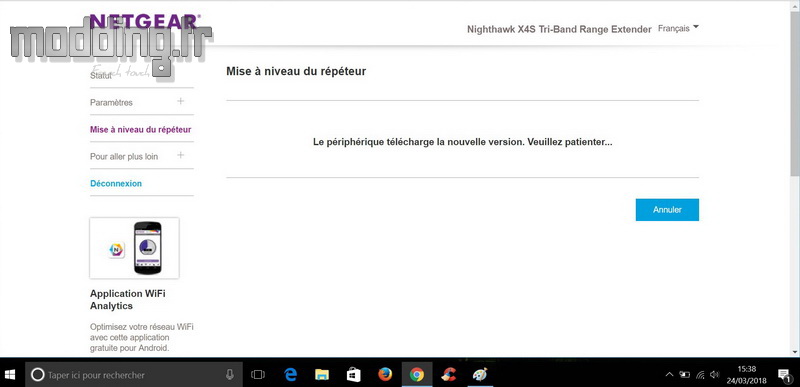Click the WiFi network tray icon
The width and height of the screenshot is (800, 387).
701,375
